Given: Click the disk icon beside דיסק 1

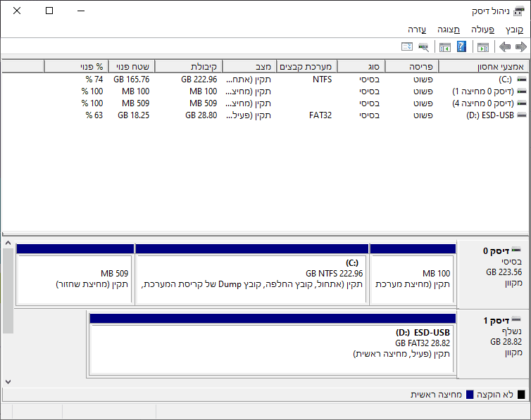Looking at the screenshot, I should pos(516,319).
